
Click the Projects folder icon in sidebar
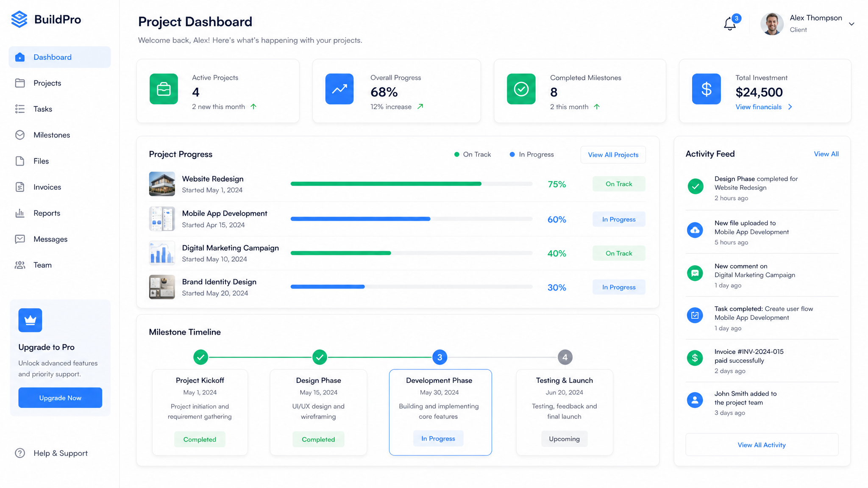click(x=20, y=83)
